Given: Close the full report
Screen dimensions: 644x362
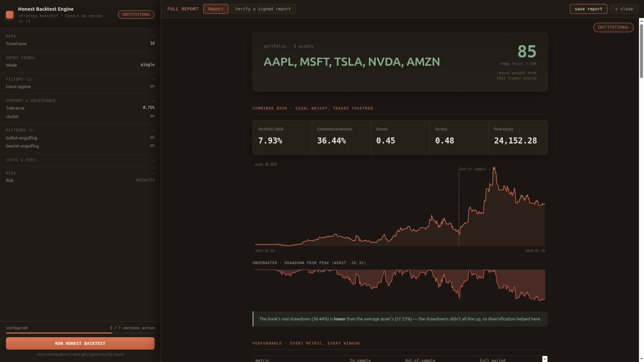Looking at the screenshot, I should [x=624, y=9].
